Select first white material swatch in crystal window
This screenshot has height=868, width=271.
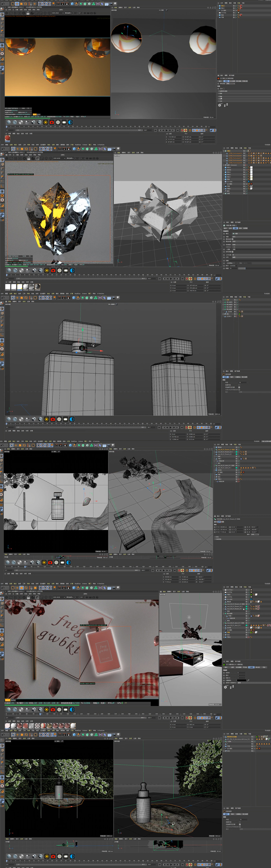[8, 287]
